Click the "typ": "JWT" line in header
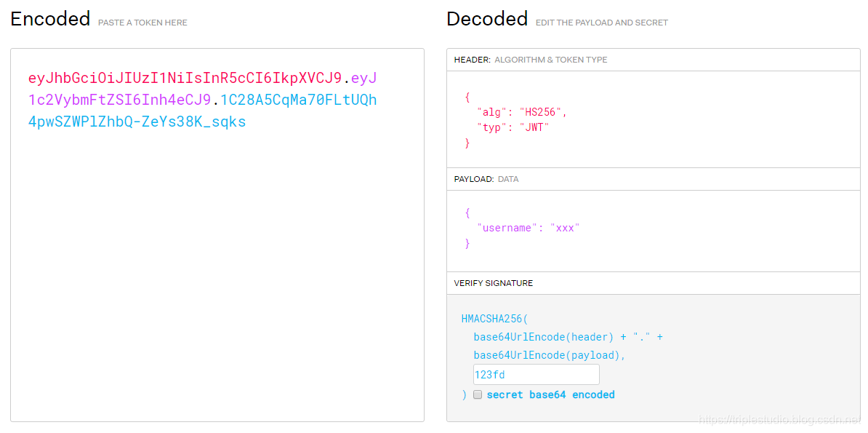 pyautogui.click(x=515, y=127)
